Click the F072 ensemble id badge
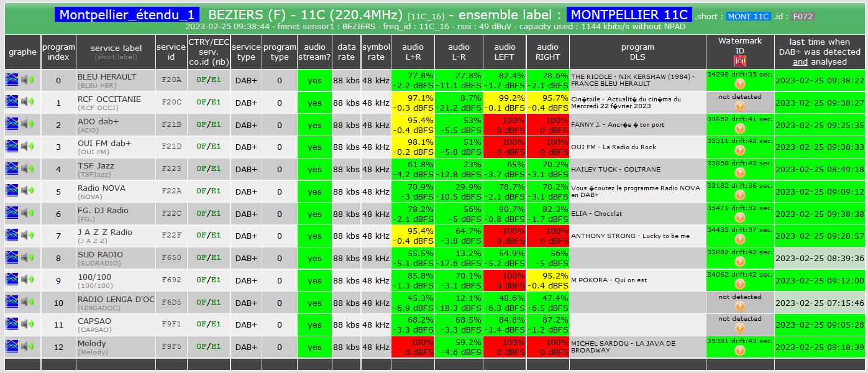Image resolution: width=868 pixels, height=373 pixels. point(802,17)
